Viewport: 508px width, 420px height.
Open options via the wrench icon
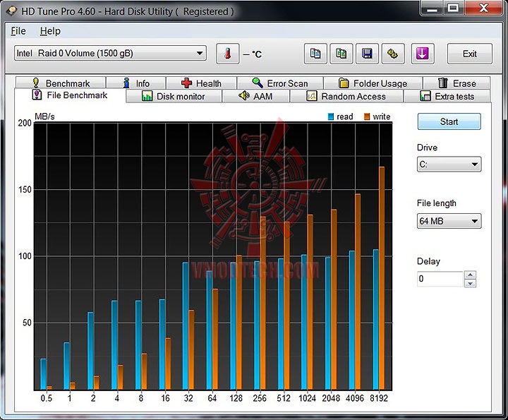pos(393,54)
